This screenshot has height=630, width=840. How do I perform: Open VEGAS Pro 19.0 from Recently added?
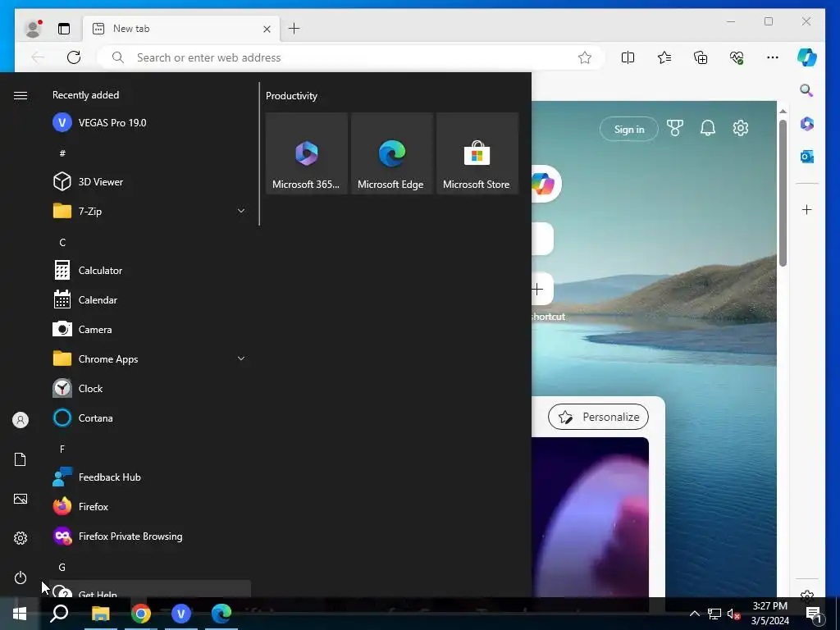(150, 123)
